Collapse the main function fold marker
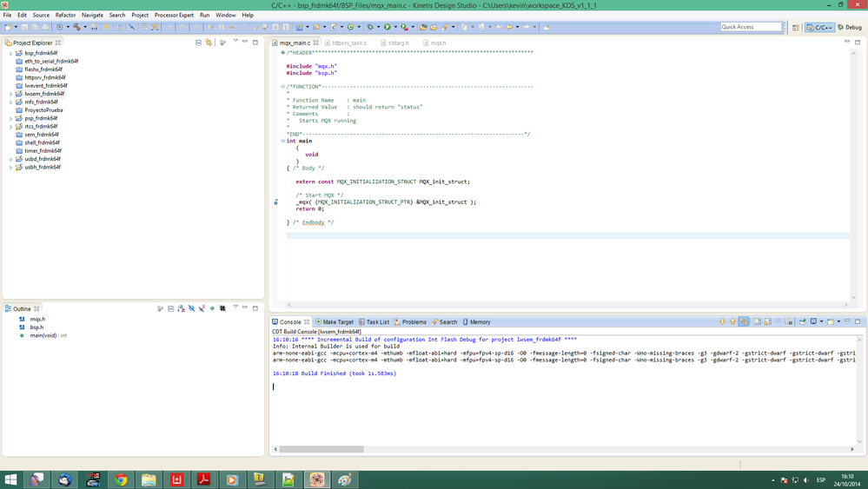 click(x=283, y=141)
